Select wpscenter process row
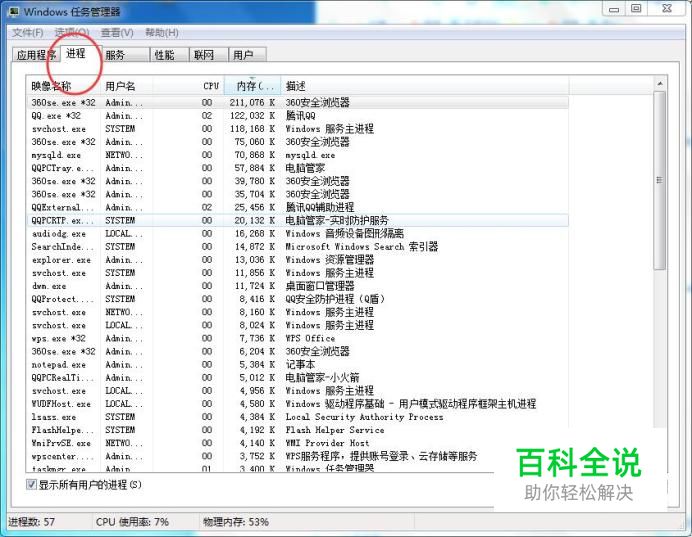Viewport: 692px width, 537px height. click(x=297, y=456)
